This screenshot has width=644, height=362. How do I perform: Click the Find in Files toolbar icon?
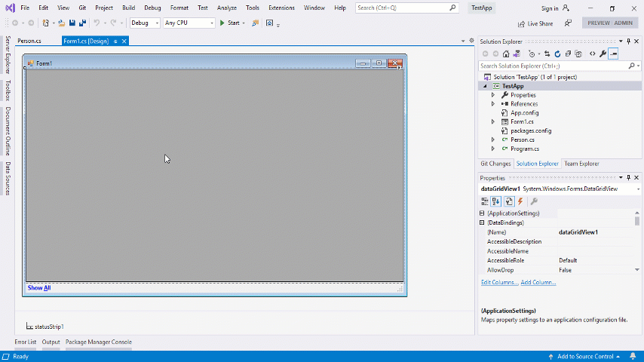point(255,23)
